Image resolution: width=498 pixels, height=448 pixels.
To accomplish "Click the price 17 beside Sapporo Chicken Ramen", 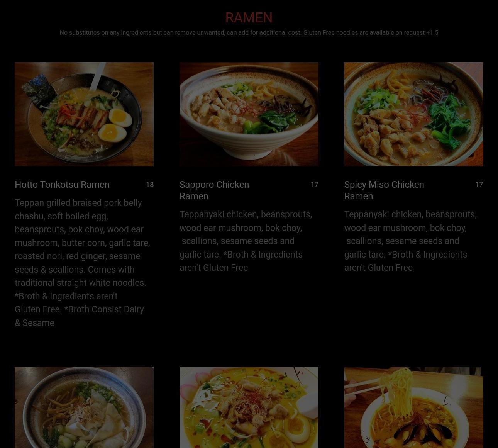I will (315, 185).
